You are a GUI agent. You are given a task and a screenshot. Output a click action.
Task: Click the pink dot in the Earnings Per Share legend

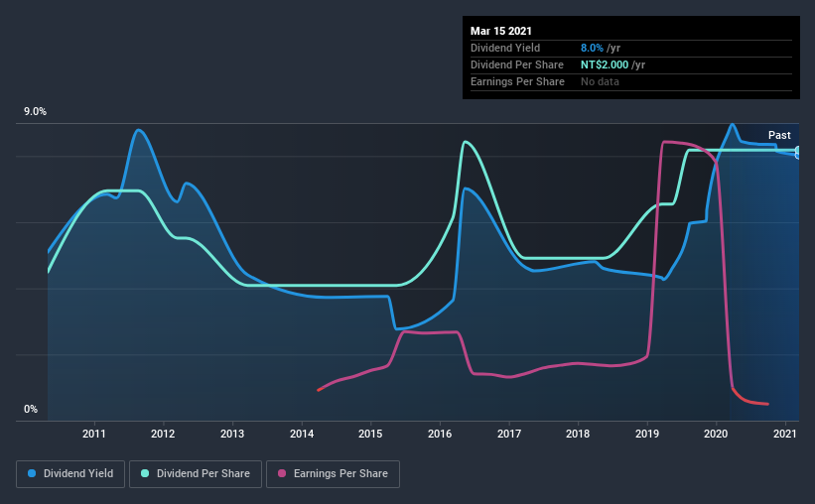[282, 473]
